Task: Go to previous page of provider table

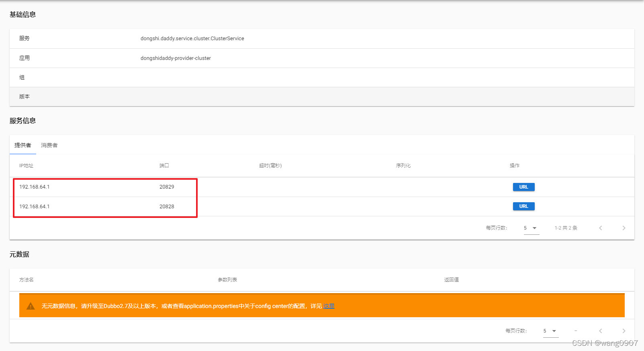Action: [x=601, y=228]
